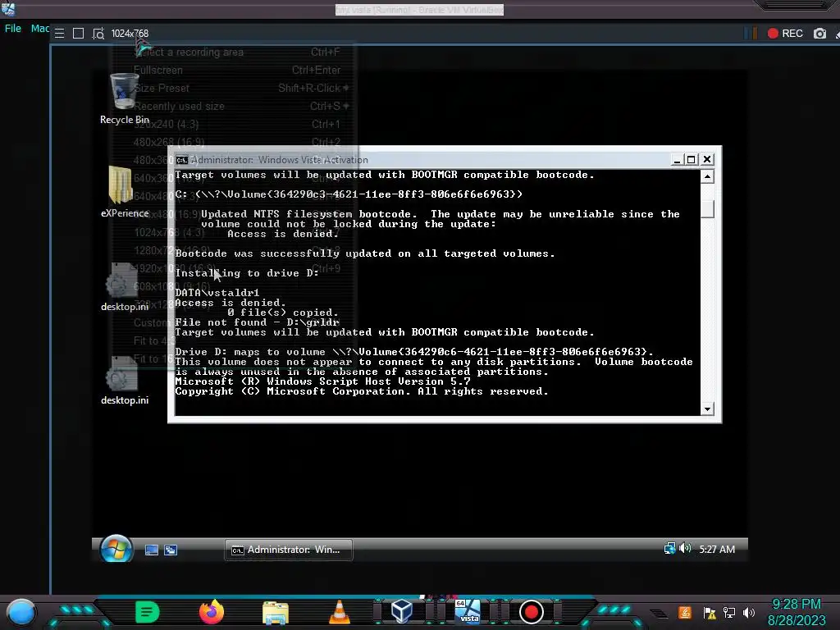Screen dimensions: 840x630
Task: Click the VirtualBox cube taskbar icon
Action: [402, 611]
